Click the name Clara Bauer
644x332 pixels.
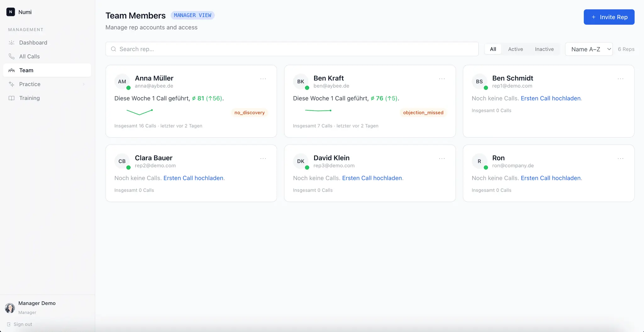tap(153, 158)
